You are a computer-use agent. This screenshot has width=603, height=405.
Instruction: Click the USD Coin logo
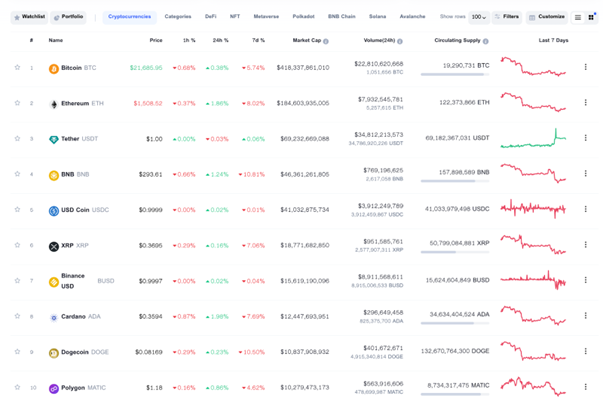coord(54,210)
